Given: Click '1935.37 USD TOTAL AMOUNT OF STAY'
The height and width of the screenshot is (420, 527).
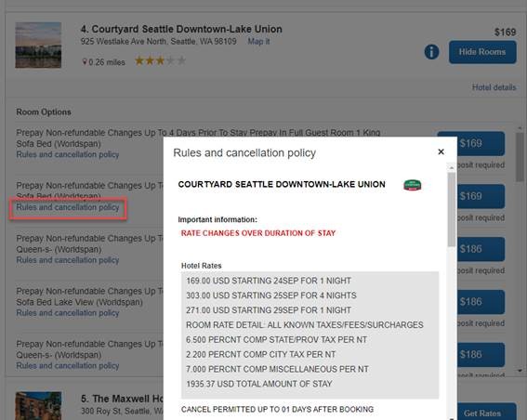Looking at the screenshot, I should coord(259,384).
